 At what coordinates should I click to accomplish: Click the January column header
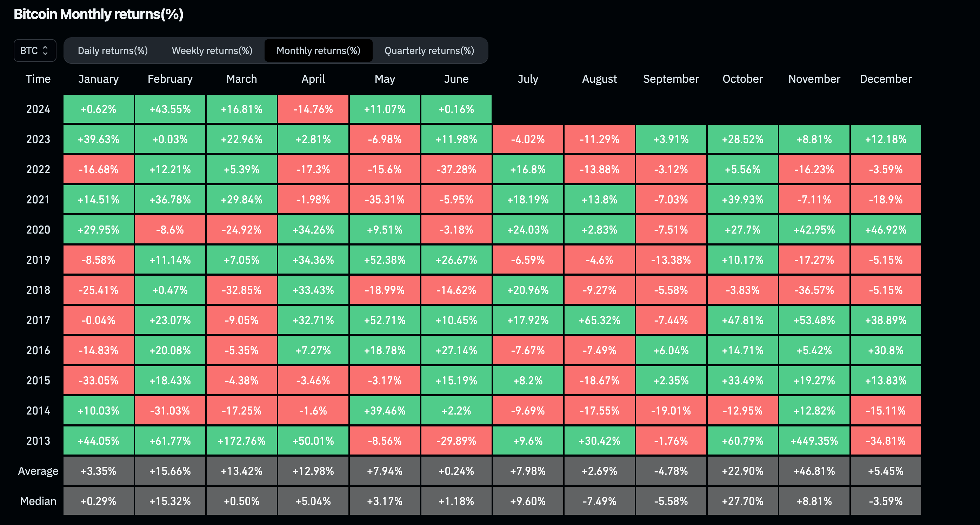pyautogui.click(x=98, y=79)
